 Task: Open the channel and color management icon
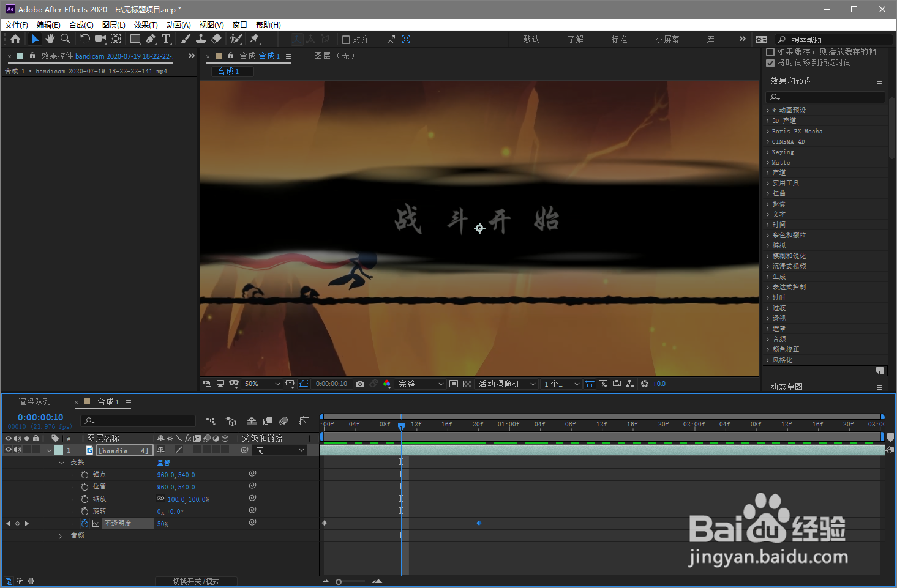[x=386, y=384]
